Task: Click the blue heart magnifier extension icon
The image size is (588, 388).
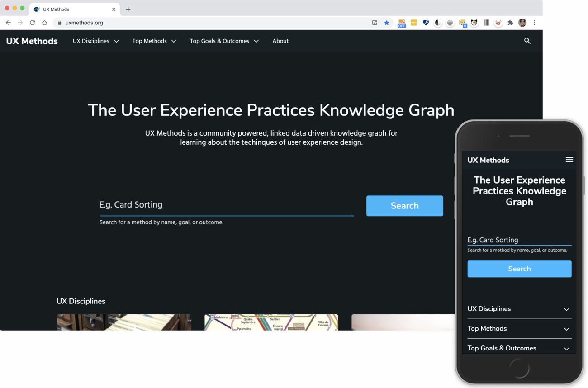Action: 426,23
